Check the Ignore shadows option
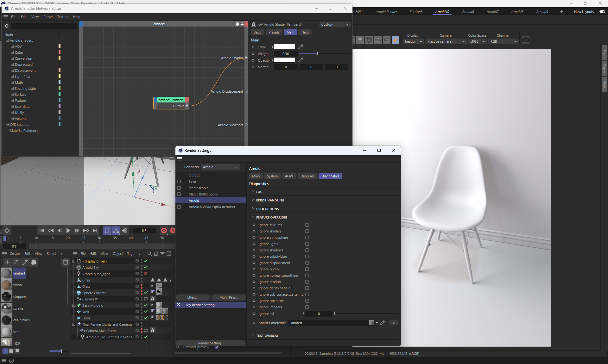This screenshot has height=364, width=608. click(x=307, y=250)
